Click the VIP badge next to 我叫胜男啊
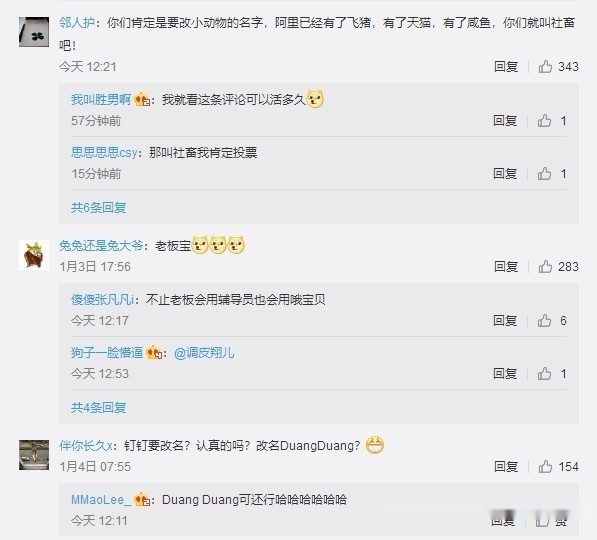This screenshot has height=540, width=597. [x=142, y=100]
